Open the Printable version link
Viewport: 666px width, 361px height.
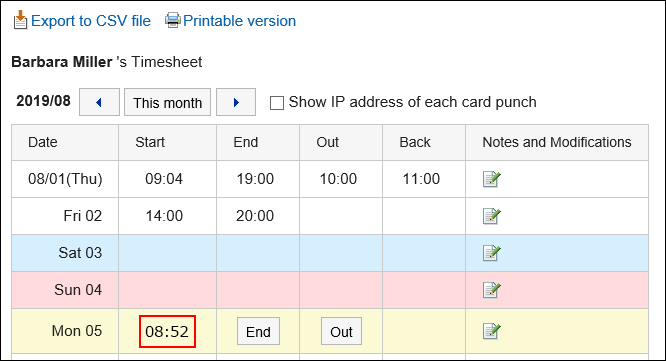240,21
